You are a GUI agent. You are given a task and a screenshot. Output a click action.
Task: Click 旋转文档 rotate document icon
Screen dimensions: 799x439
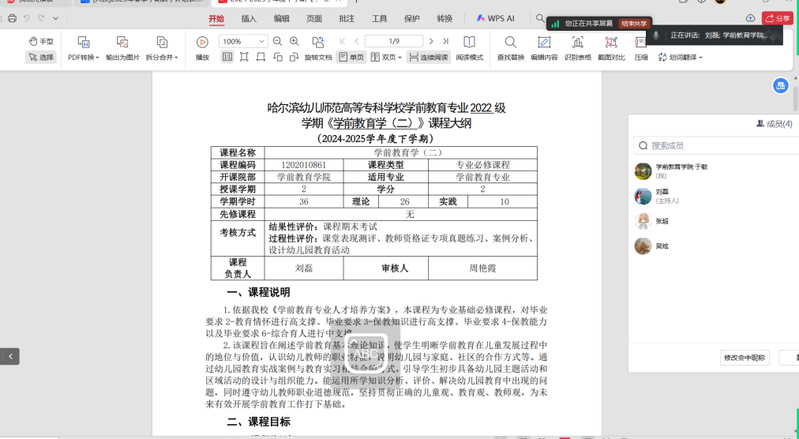click(318, 48)
